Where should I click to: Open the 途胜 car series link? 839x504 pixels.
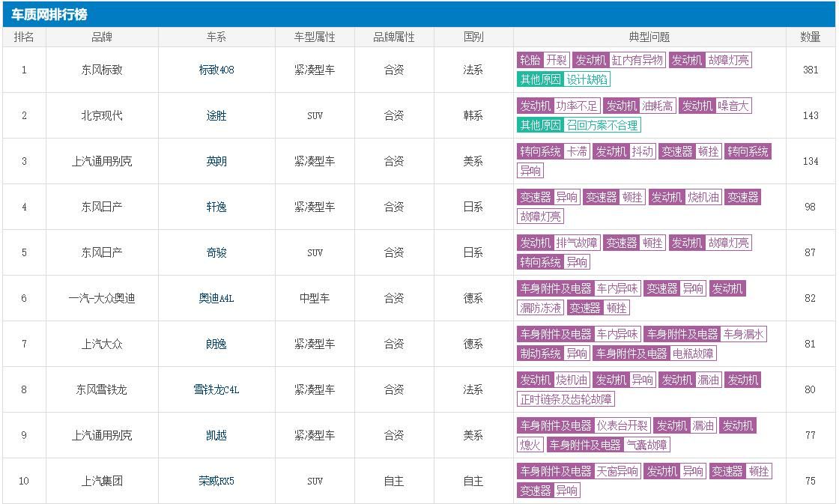pos(216,115)
